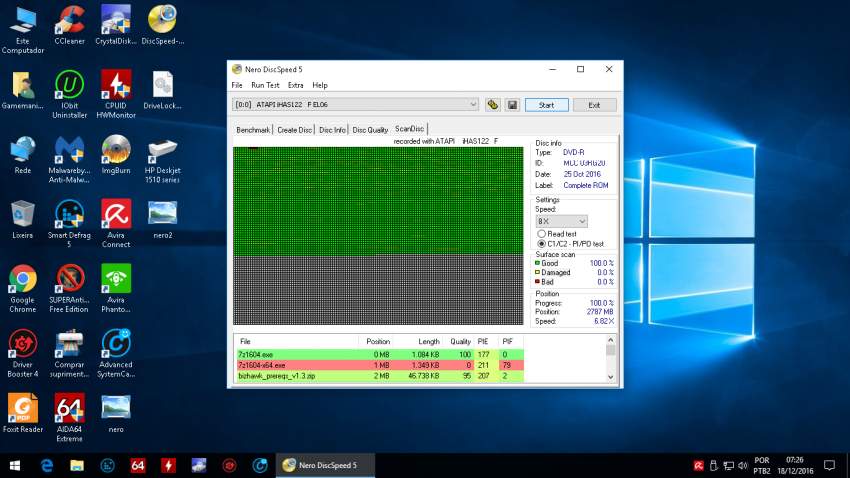Sort file list by Position column
The image size is (850, 478).
[376, 341]
